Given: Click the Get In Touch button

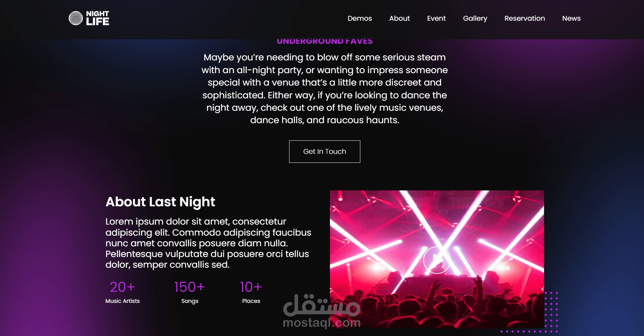Looking at the screenshot, I should pos(325,151).
